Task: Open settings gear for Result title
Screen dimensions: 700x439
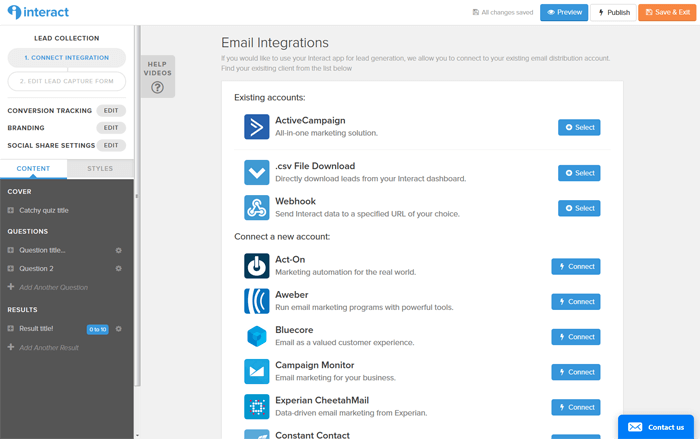Action: [119, 329]
